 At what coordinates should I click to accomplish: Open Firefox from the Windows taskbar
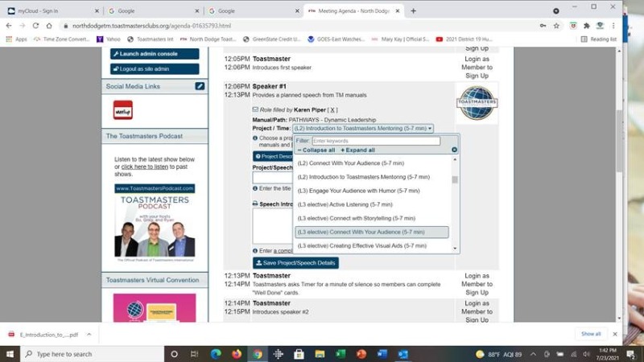point(237,354)
